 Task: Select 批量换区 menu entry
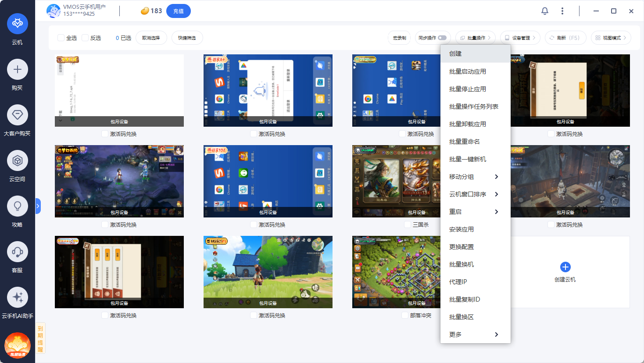point(476,317)
